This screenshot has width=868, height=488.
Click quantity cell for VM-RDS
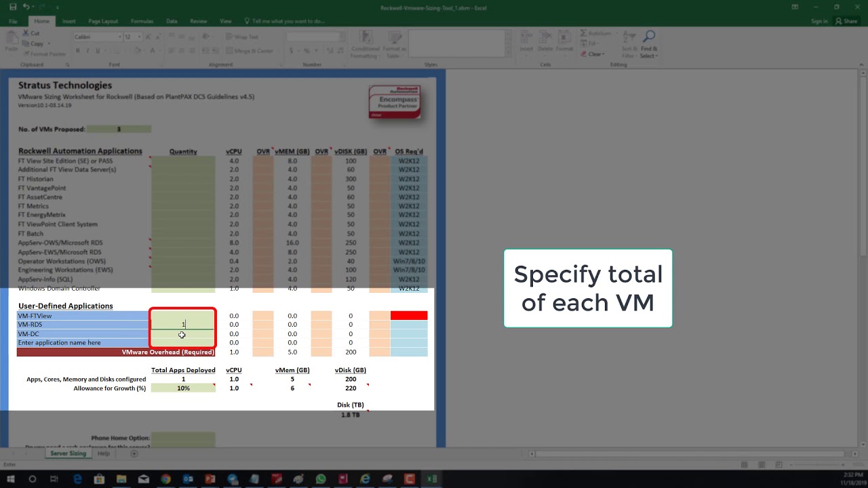pyautogui.click(x=183, y=325)
